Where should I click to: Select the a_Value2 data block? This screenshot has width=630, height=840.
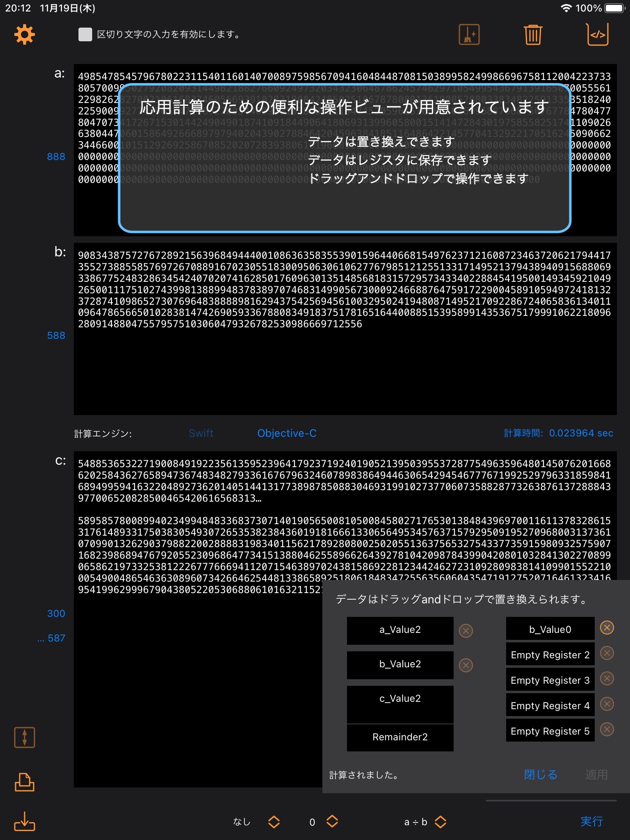(400, 630)
